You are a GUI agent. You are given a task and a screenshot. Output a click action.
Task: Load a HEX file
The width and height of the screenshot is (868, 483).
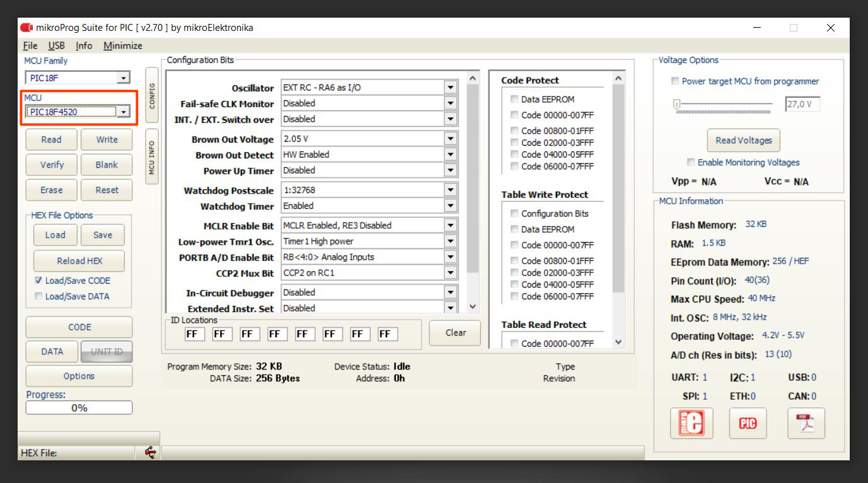pos(55,235)
